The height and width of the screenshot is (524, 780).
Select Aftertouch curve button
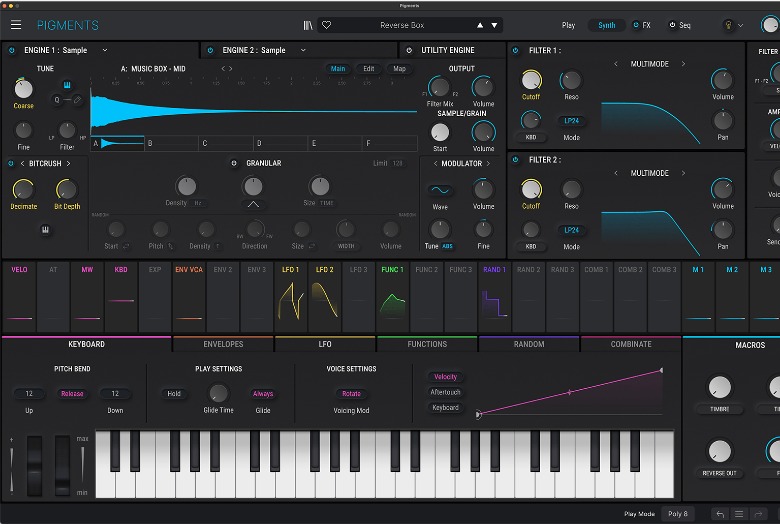[445, 392]
